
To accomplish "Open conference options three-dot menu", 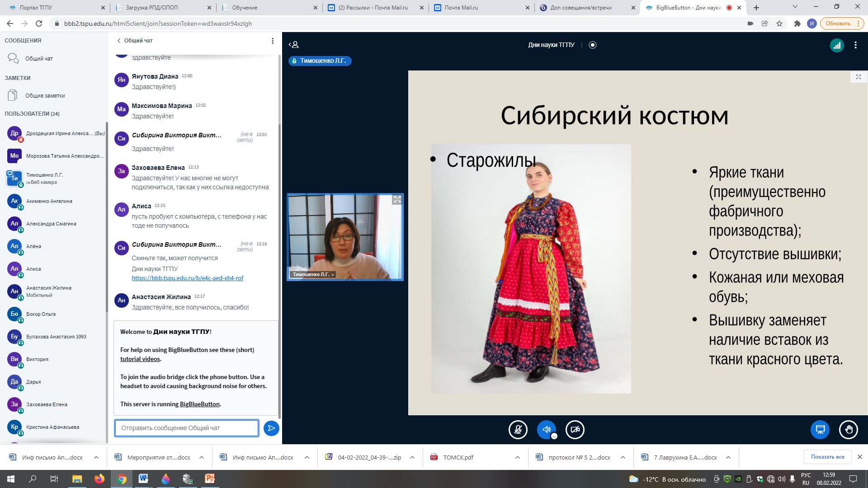I will click(x=855, y=45).
